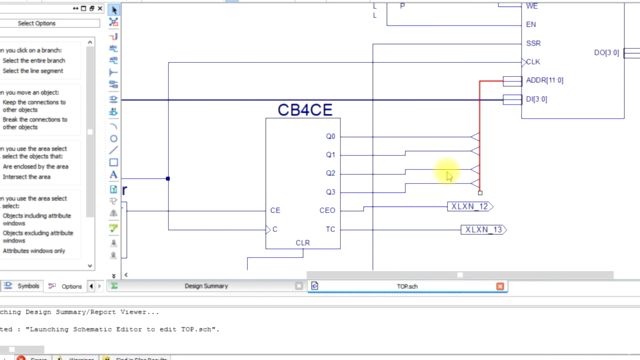This screenshot has height=360, width=640.
Task: Click the options panel scrollbar thumb
Action: [90, 131]
